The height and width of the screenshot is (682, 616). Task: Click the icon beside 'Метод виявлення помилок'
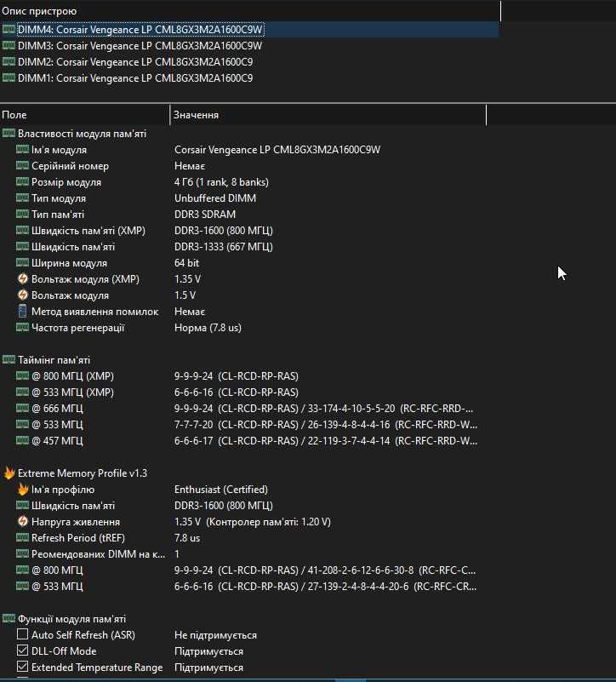point(23,311)
